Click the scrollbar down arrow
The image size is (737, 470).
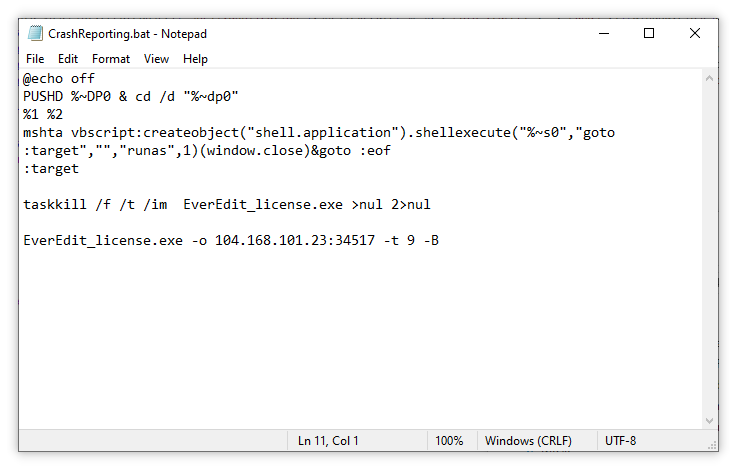[x=709, y=421]
